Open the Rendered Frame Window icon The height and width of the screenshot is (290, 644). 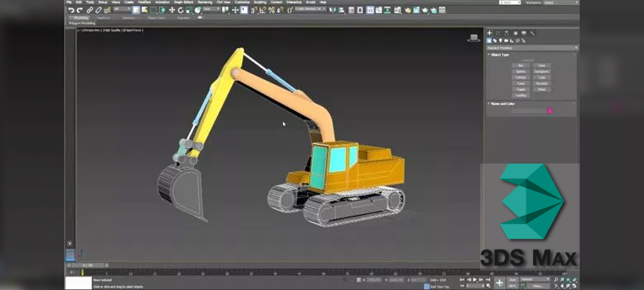416,10
